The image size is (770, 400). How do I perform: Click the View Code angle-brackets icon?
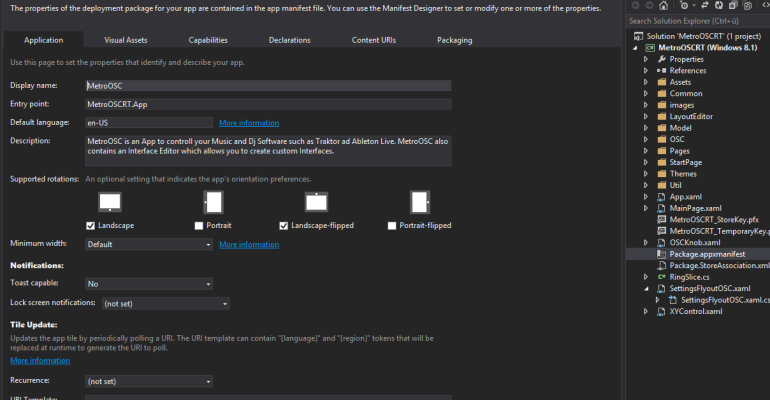click(766, 5)
